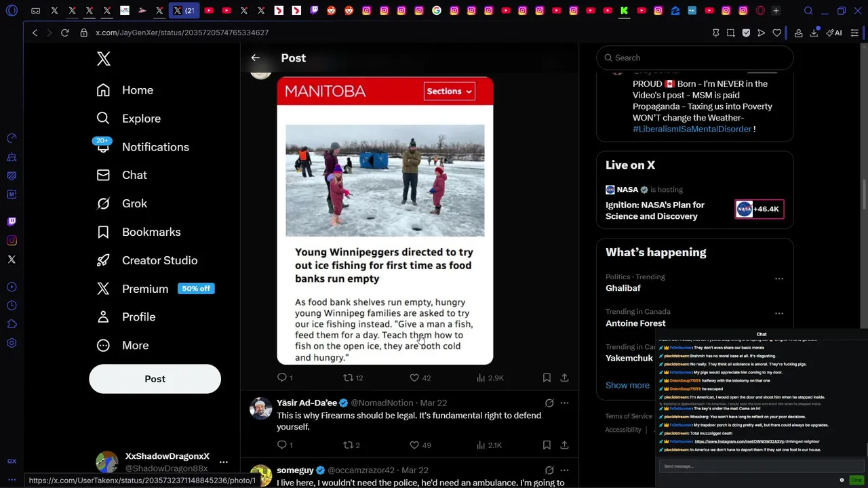Go back using the Post header arrow

pos(255,58)
